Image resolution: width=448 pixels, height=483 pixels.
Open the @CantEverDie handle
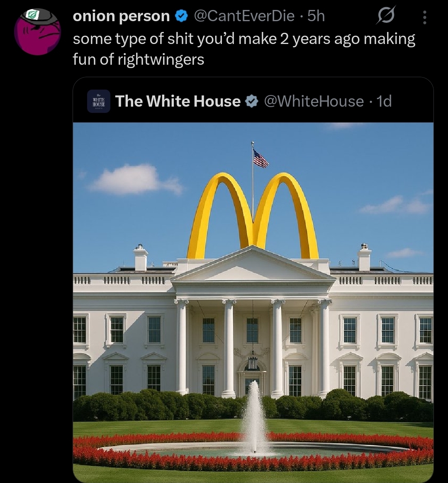[244, 16]
